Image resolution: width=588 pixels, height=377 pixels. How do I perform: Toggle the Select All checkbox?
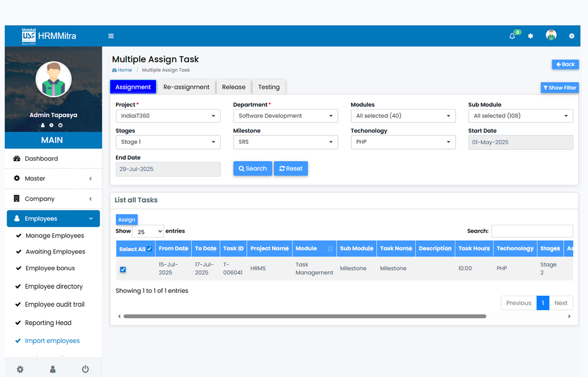149,249
